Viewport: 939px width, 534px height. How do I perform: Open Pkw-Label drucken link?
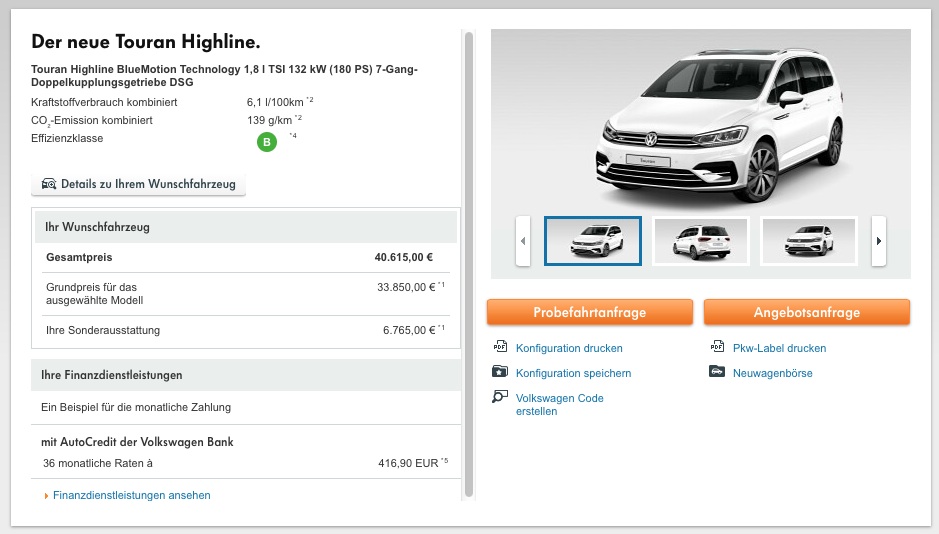point(779,348)
